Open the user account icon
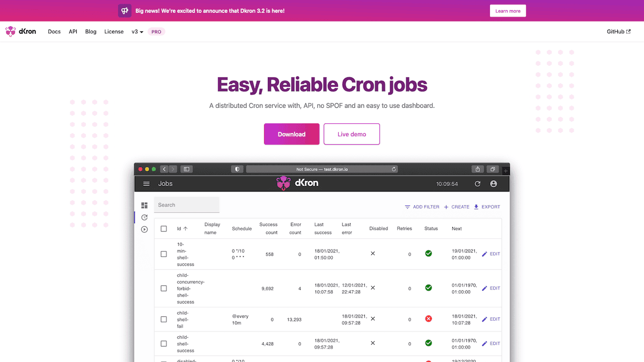The width and height of the screenshot is (644, 362). tap(493, 183)
